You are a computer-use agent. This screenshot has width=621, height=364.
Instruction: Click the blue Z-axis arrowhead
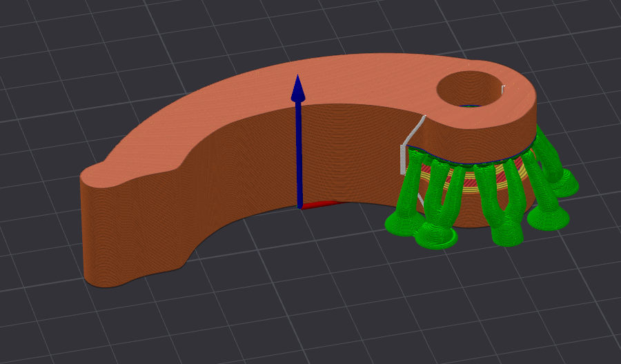tap(298, 88)
